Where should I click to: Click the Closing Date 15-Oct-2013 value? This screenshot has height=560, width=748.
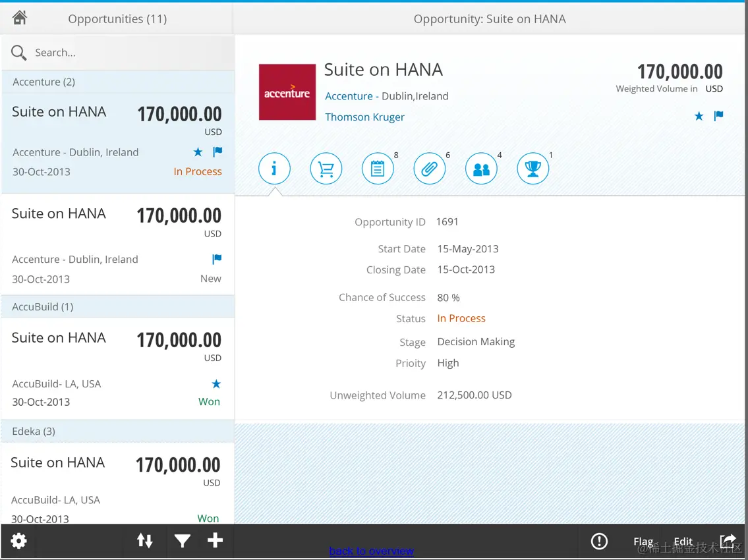pos(466,269)
